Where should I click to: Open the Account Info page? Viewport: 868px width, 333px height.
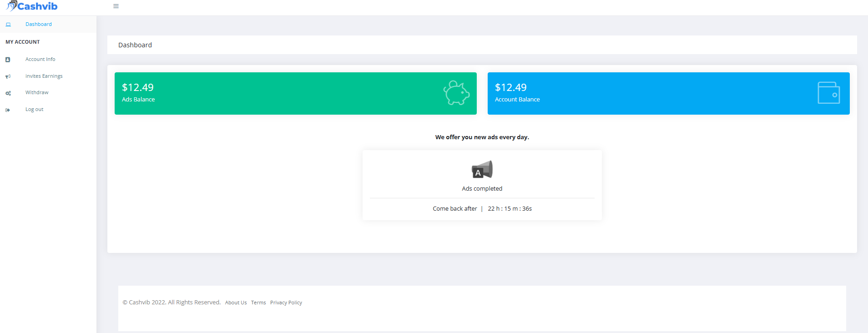(40, 60)
